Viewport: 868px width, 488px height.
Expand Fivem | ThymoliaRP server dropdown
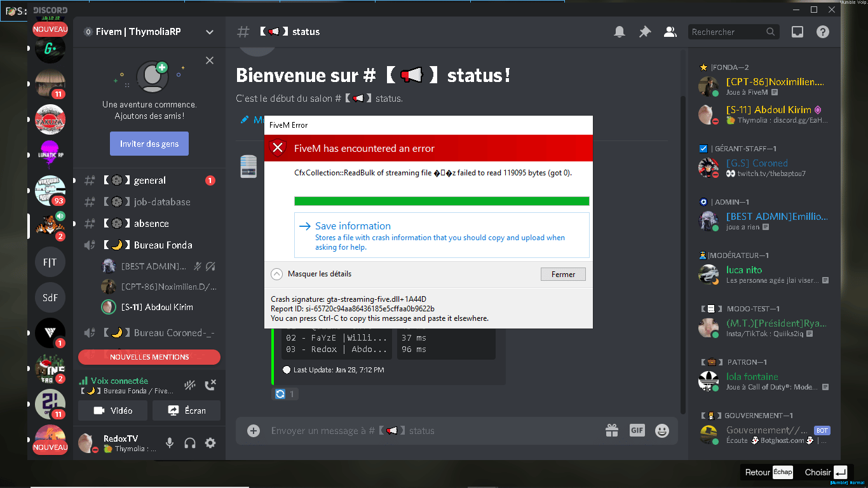(x=210, y=32)
